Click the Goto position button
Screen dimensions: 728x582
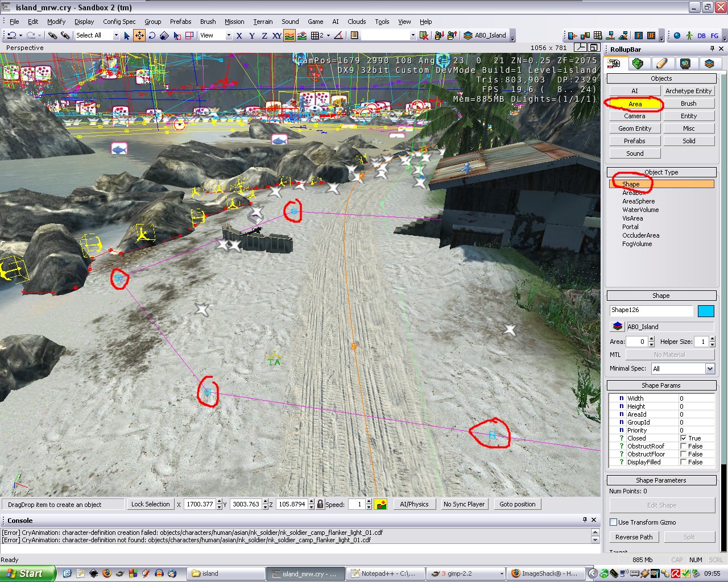tap(517, 504)
